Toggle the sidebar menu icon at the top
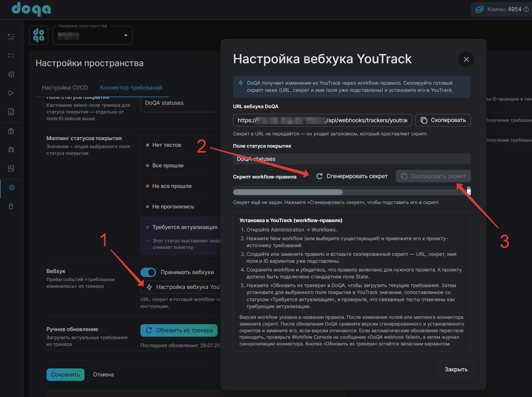Screen dimensions: 532x397 pos(11,36)
